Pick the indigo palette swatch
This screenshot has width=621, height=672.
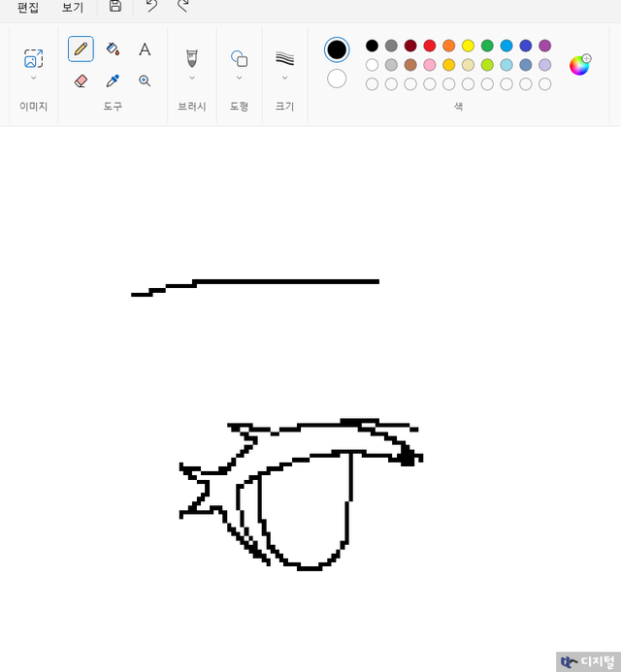pos(526,46)
